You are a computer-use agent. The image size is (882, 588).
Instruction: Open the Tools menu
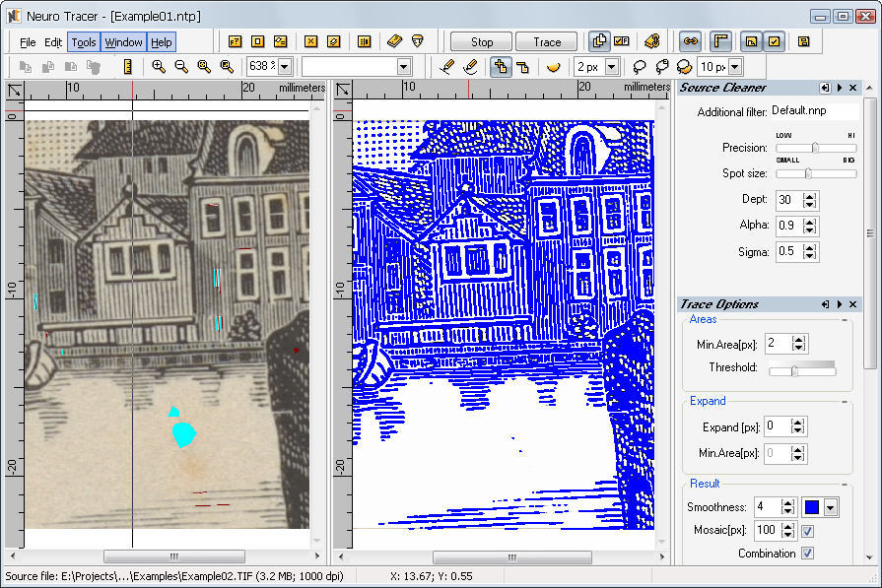coord(84,42)
